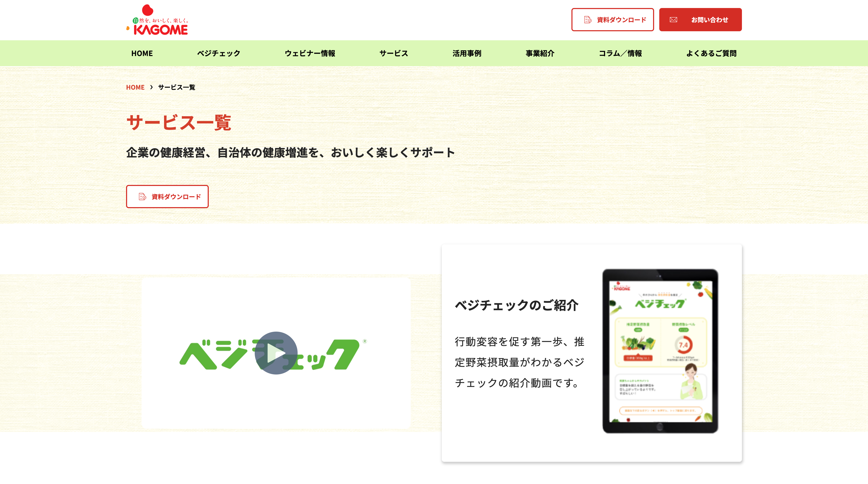Open よくあるご質問 navigation item
The image size is (868, 484).
pos(711,53)
